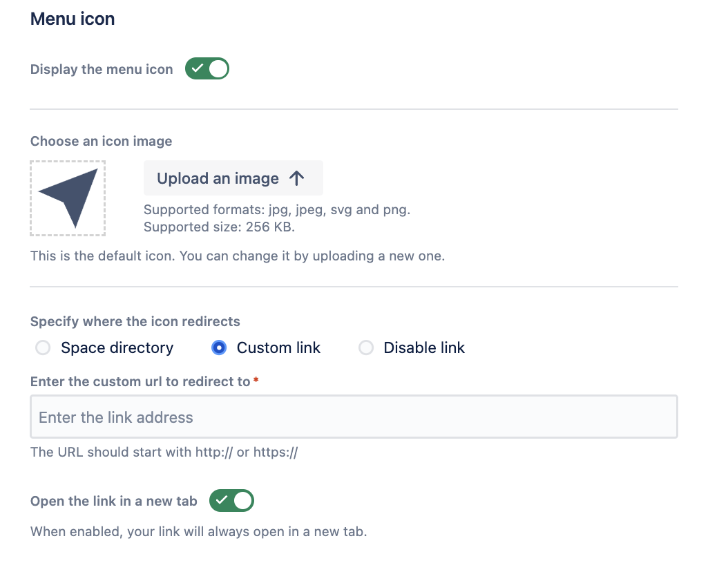728x581 pixels.
Task: Click the Supported formats hint text
Action: [276, 209]
